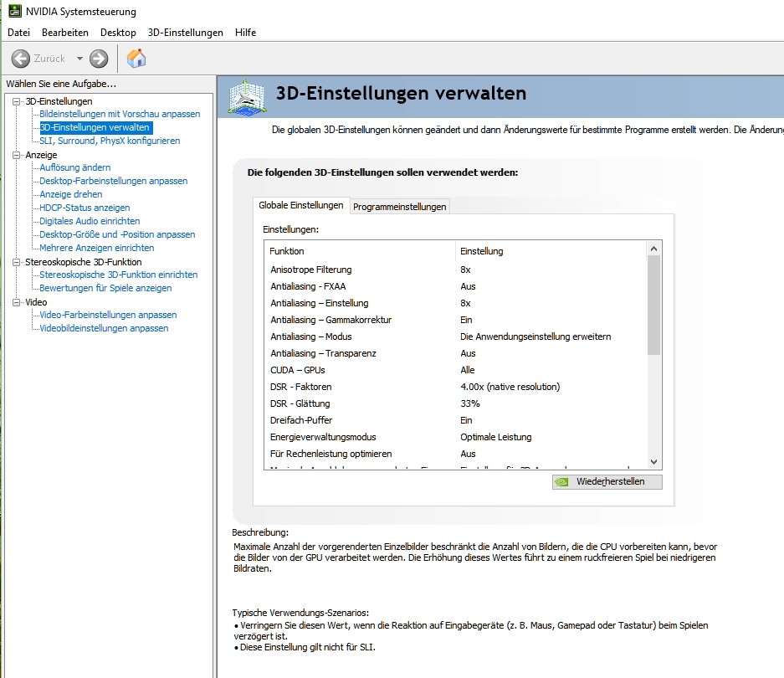Click the 4.00x (native resolution) value
Screen dimensions: 784x678
[x=510, y=388]
